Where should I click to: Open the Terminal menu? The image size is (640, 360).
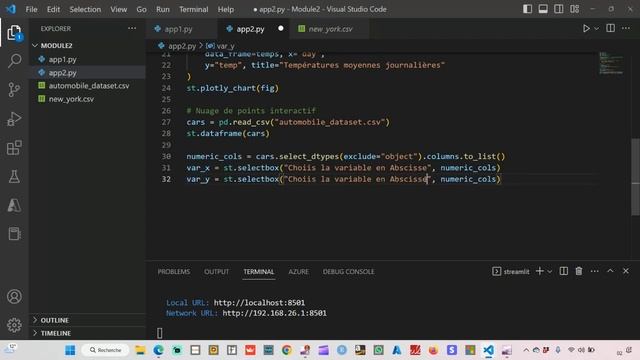193,9
